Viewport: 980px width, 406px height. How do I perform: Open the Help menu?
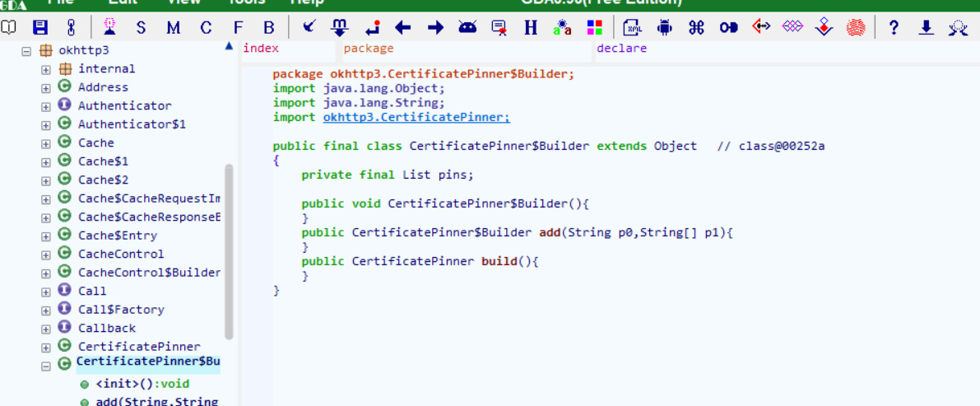307,2
